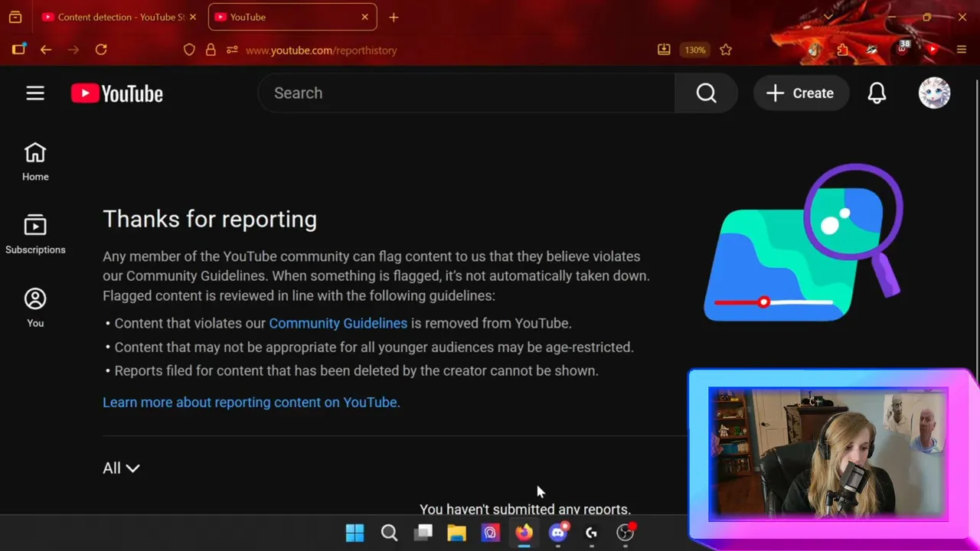Click the sidebar toggle in browser toolbar
980x551 pixels.
[18, 50]
